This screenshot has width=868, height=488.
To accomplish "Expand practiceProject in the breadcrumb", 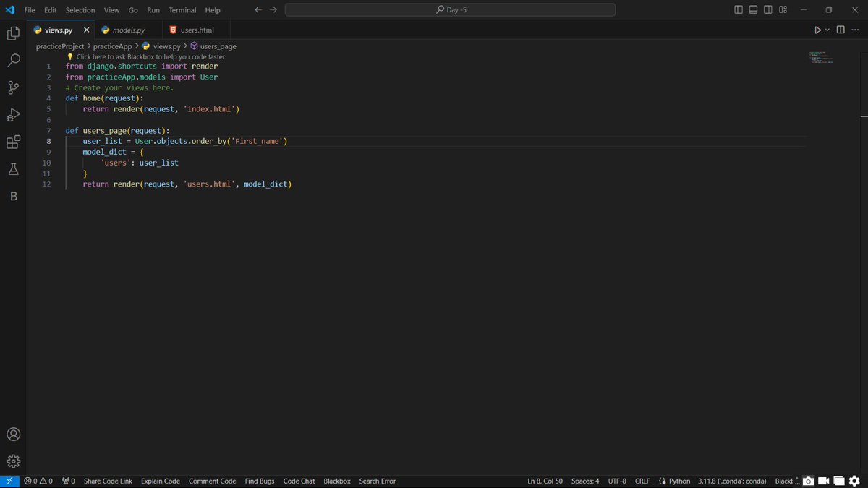I will (60, 46).
